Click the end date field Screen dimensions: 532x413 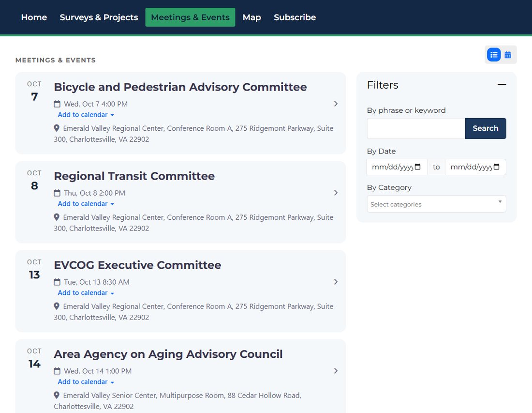coord(475,167)
